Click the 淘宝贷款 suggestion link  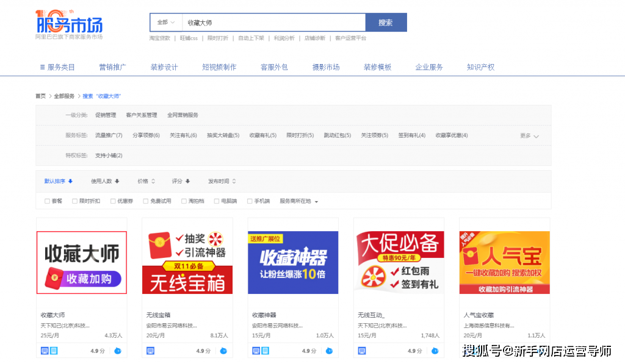tap(160, 38)
